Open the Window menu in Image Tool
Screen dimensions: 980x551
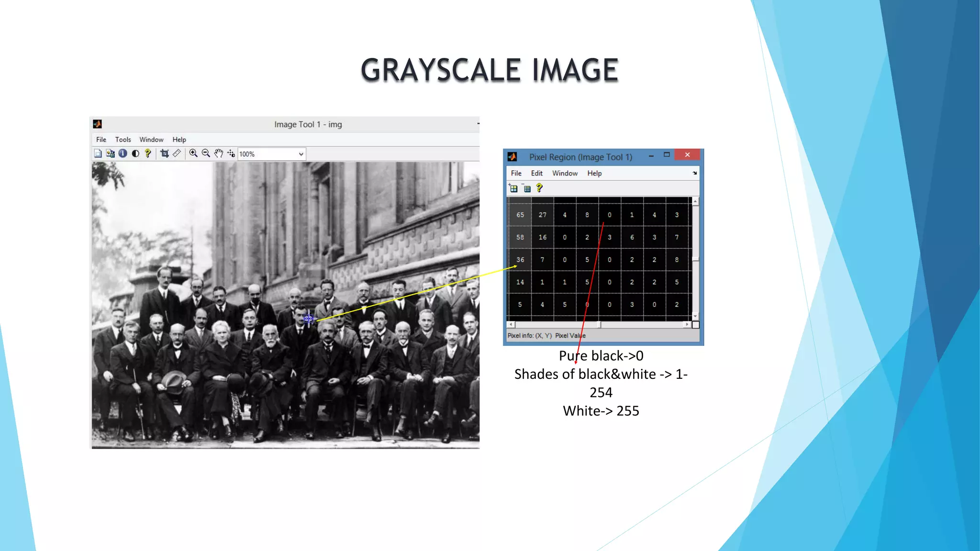click(151, 140)
